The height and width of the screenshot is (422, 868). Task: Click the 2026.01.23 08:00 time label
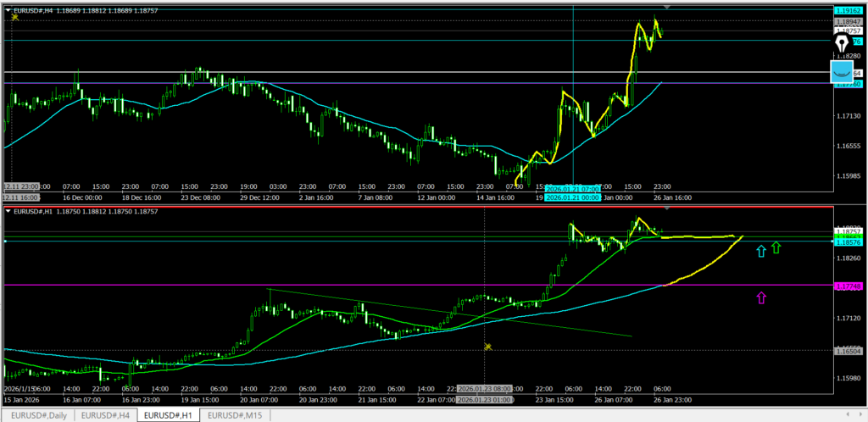click(x=484, y=387)
